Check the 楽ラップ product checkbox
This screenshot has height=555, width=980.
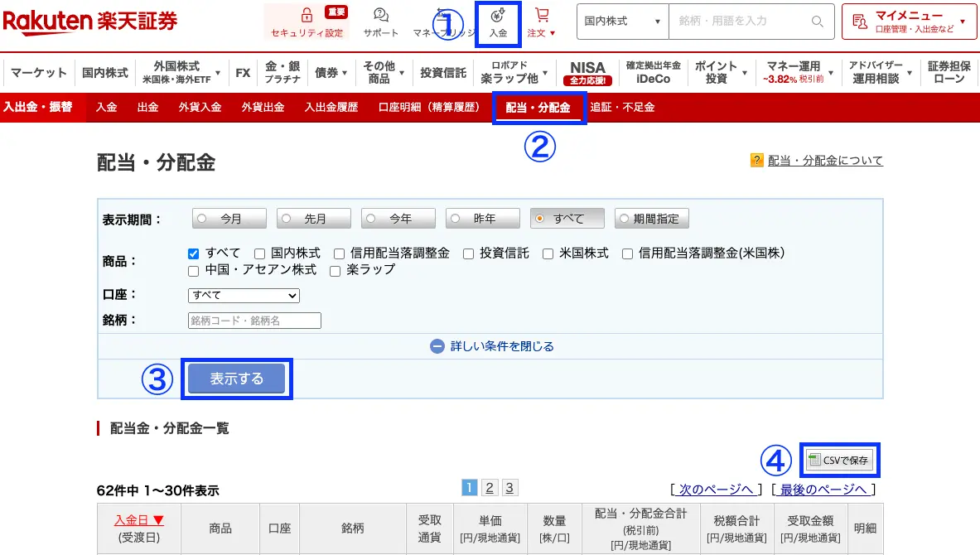(x=335, y=271)
